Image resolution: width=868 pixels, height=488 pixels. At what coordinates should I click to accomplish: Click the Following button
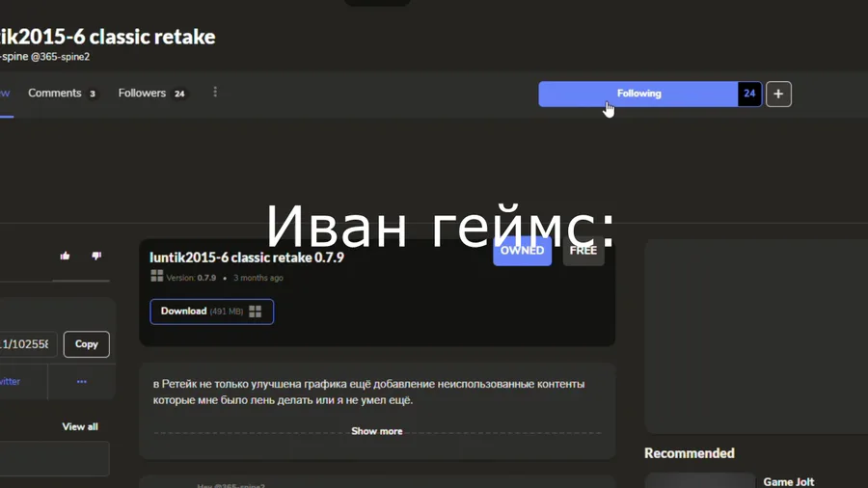coord(638,95)
